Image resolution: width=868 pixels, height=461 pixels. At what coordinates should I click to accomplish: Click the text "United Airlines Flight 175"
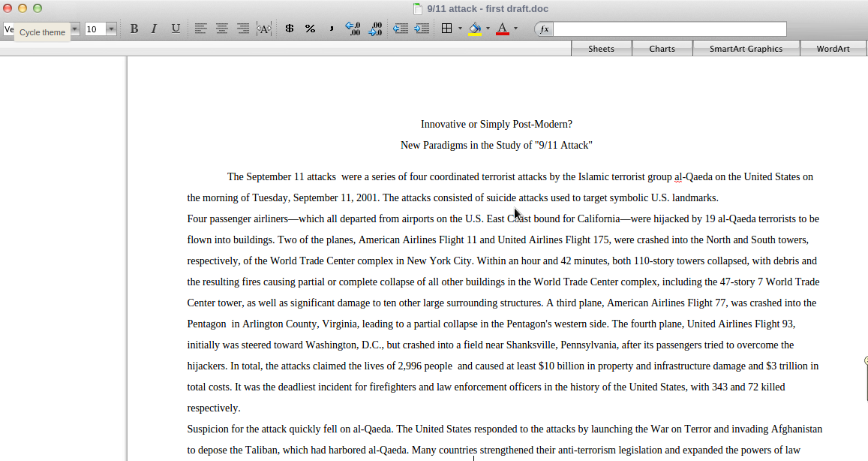pyautogui.click(x=554, y=240)
